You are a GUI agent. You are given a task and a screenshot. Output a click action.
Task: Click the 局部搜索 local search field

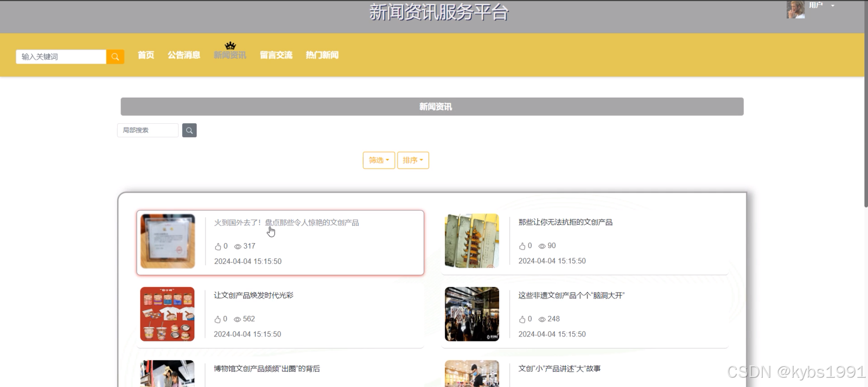148,130
